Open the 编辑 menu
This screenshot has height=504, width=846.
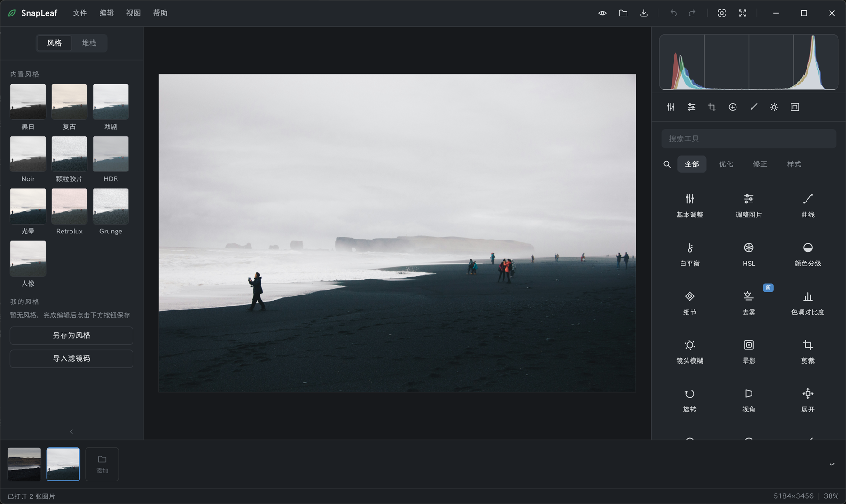(107, 13)
